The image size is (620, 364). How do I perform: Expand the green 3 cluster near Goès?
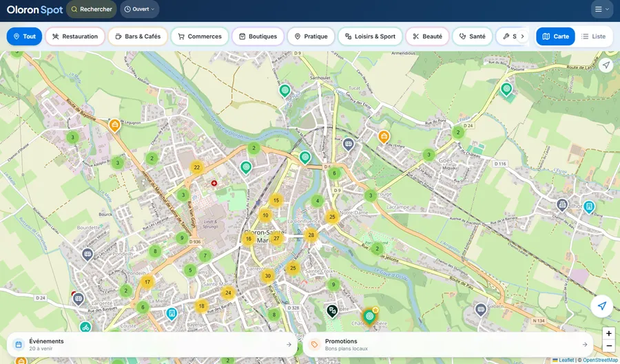coord(428,155)
